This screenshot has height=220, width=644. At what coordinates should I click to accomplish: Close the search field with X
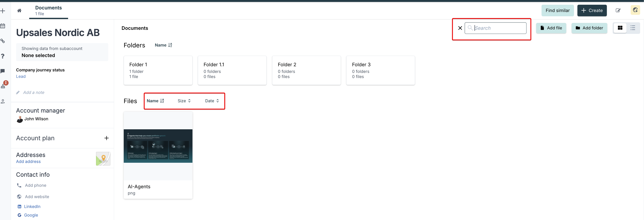(460, 28)
